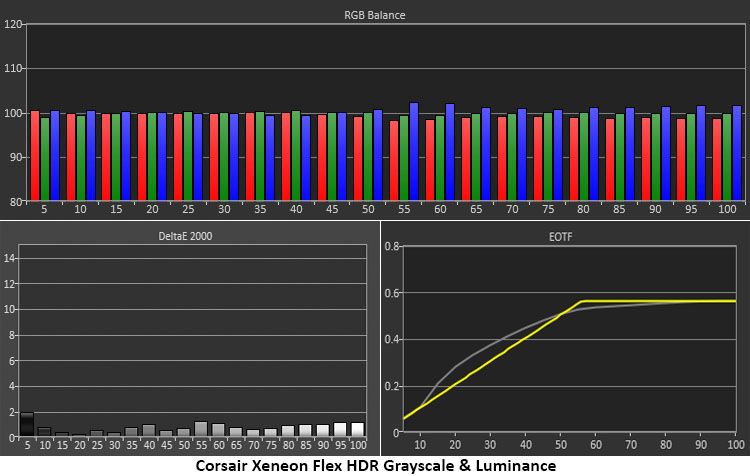
Task: Click the green bar at 40 in RGB Balance
Action: (x=296, y=155)
